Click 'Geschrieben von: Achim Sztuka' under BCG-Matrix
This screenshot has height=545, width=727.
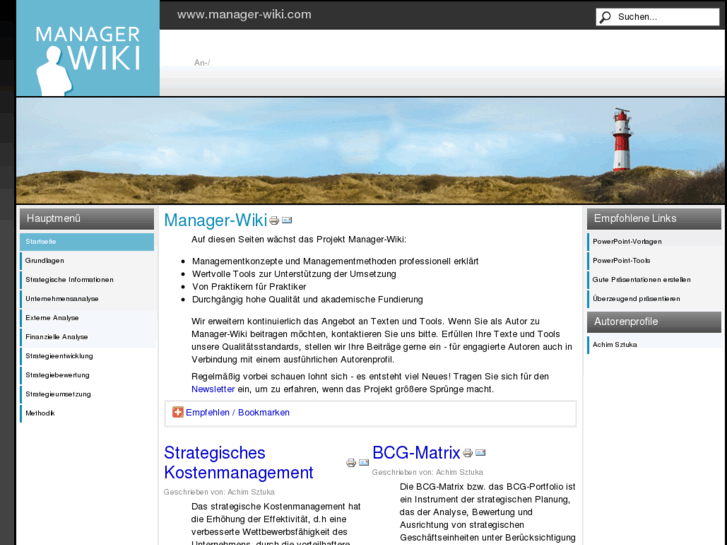point(427,472)
